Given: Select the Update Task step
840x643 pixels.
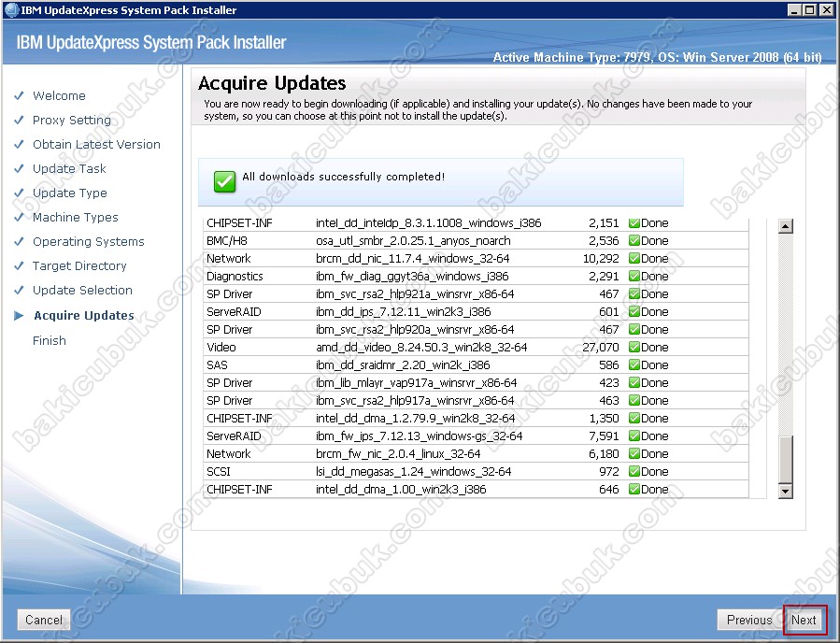Looking at the screenshot, I should tap(69, 169).
